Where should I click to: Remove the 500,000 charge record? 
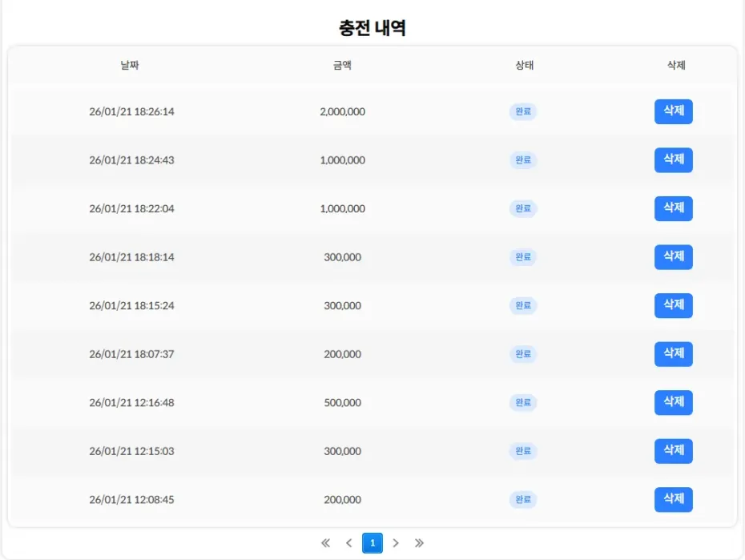pyautogui.click(x=673, y=402)
